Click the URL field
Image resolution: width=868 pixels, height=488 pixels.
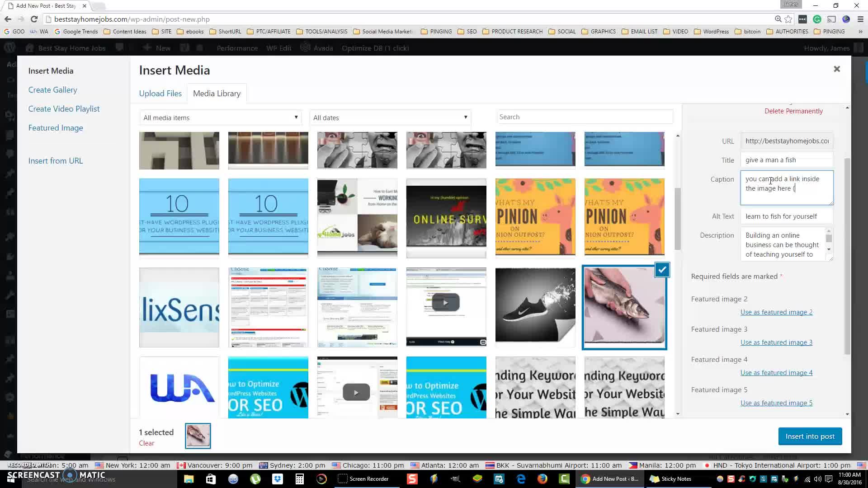tap(787, 141)
